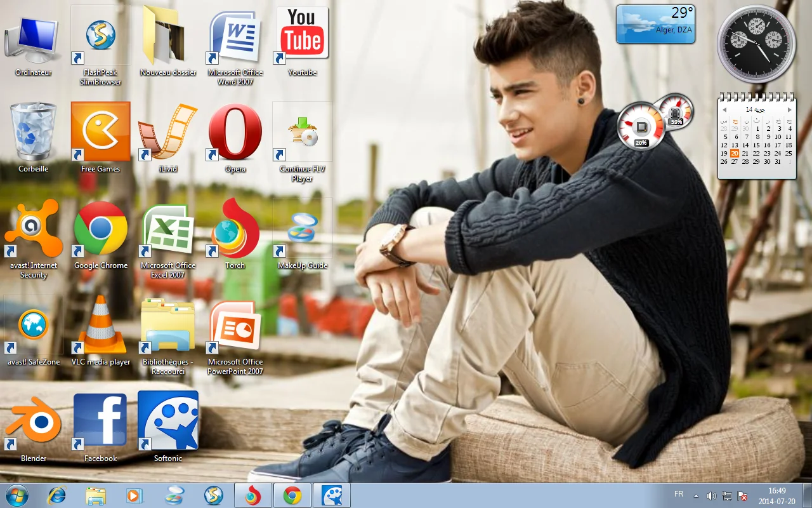This screenshot has height=508, width=812.
Task: Select the iLivid desktop shortcut
Action: pos(167,132)
